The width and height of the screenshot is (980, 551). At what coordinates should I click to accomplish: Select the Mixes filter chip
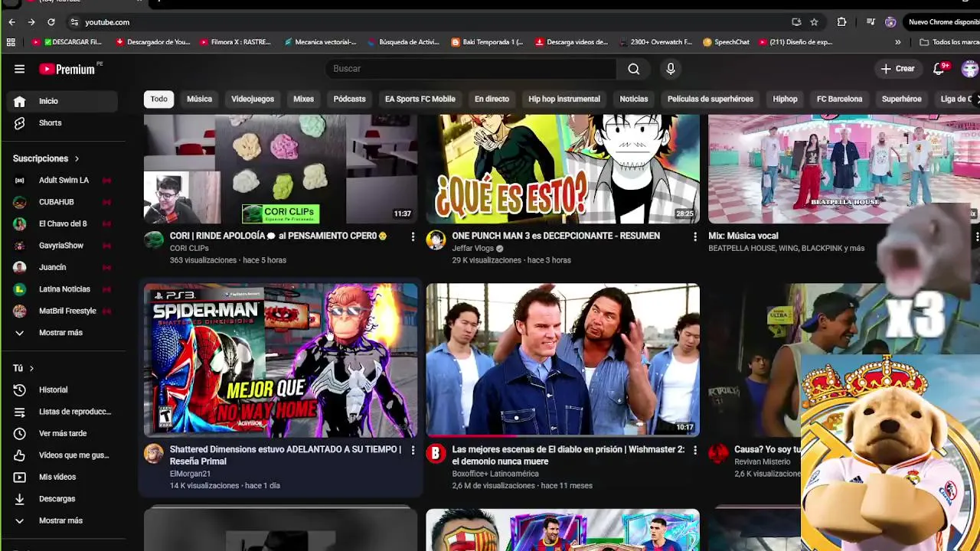[303, 99]
